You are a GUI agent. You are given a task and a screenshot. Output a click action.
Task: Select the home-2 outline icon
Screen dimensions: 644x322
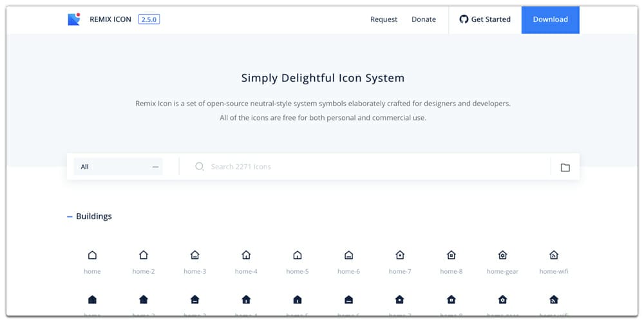[x=144, y=256]
